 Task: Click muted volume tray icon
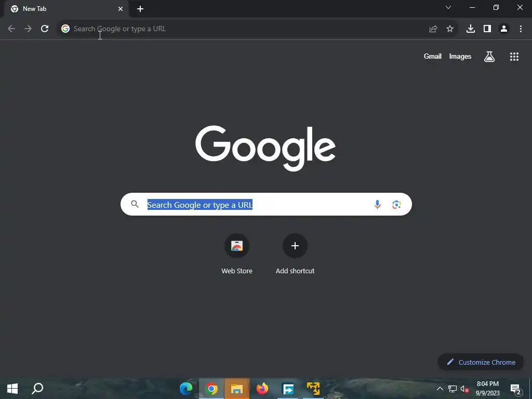click(465, 389)
